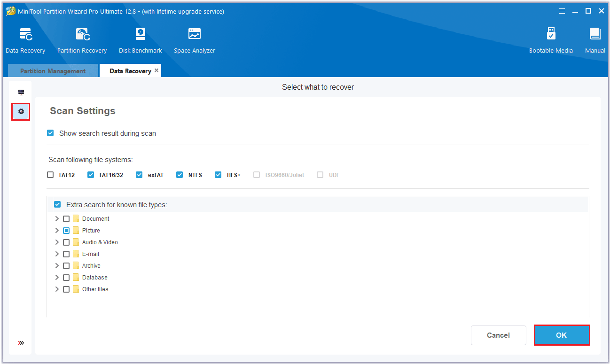This screenshot has height=364, width=610.
Task: Click the Audio & Video label
Action: click(100, 242)
